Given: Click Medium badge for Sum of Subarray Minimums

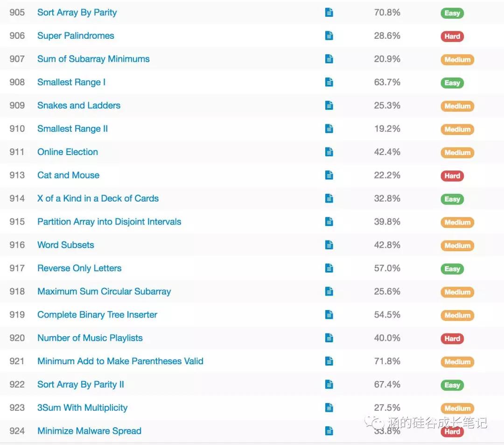Looking at the screenshot, I should pos(457,59).
